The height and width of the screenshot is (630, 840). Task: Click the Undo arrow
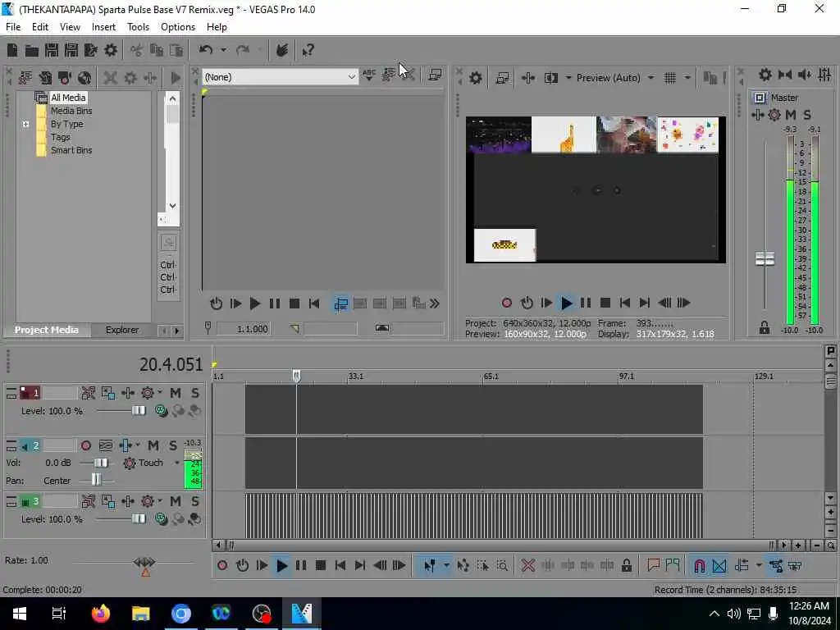click(x=206, y=50)
